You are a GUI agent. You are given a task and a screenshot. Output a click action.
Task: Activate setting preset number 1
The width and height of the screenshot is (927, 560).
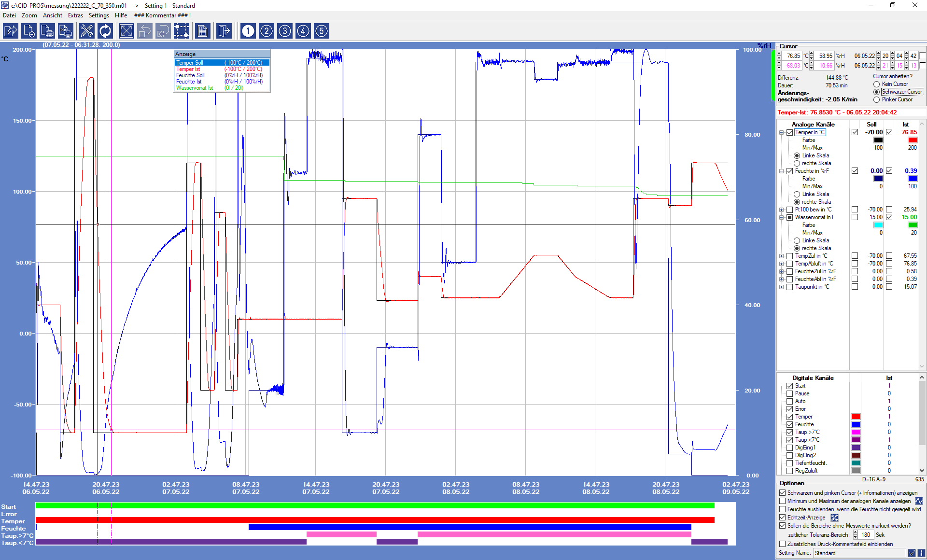[248, 31]
